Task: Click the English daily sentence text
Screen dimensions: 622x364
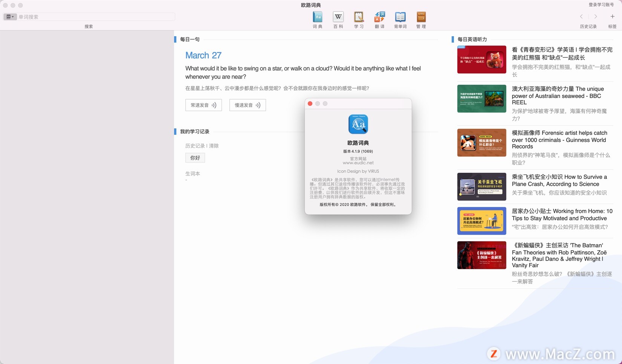Action: (x=303, y=72)
